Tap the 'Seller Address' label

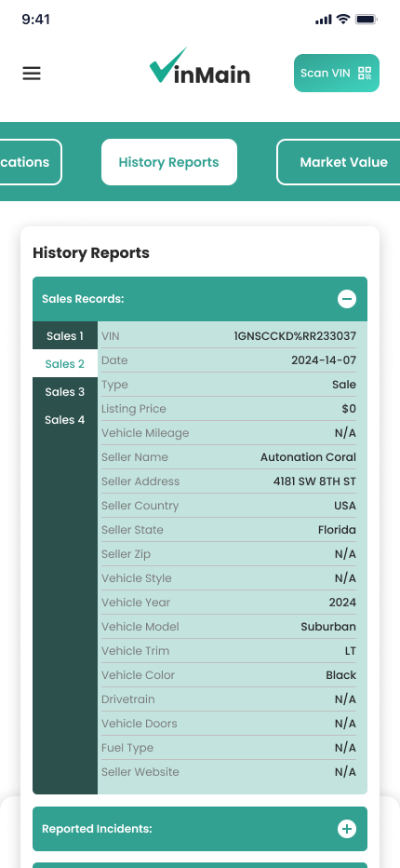click(140, 481)
